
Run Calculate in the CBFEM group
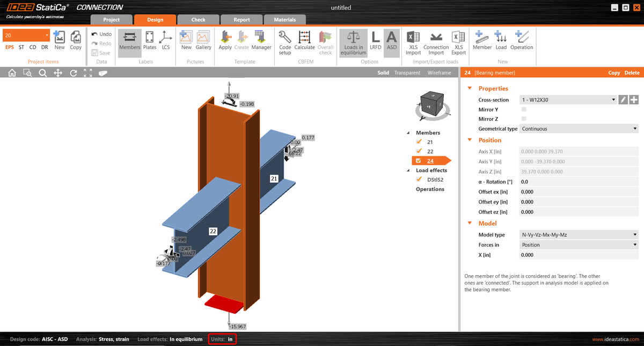[304, 42]
